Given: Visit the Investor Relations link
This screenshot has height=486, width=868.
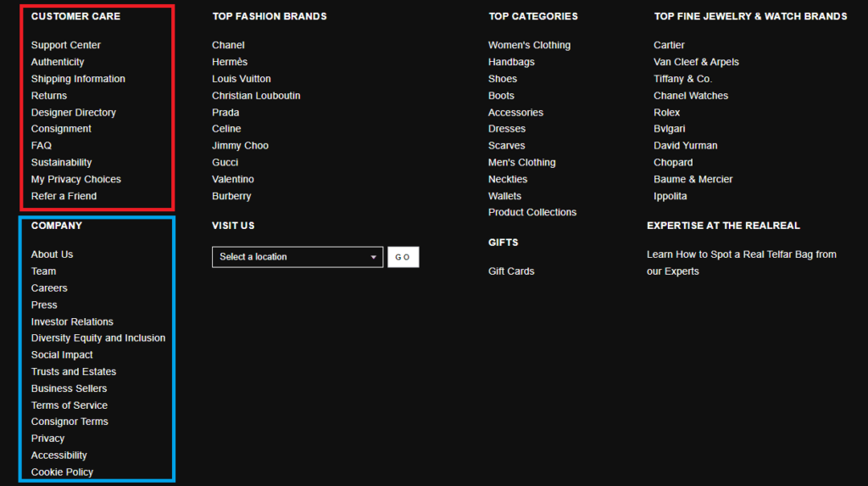Looking at the screenshot, I should [x=72, y=321].
